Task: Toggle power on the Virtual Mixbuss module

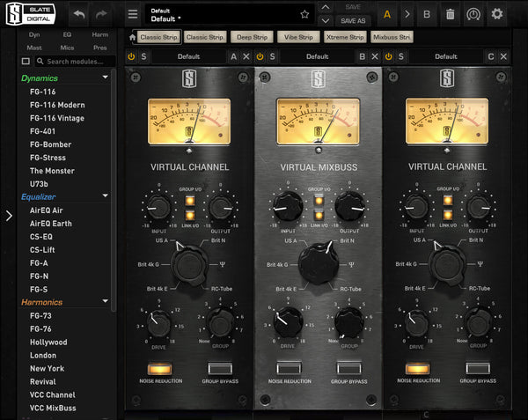Action: pos(262,56)
